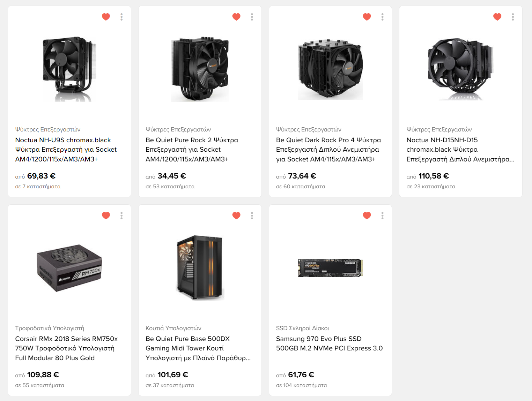Unfavorite the Corsair RM750x power supply
The height and width of the screenshot is (401, 532).
pyautogui.click(x=106, y=215)
